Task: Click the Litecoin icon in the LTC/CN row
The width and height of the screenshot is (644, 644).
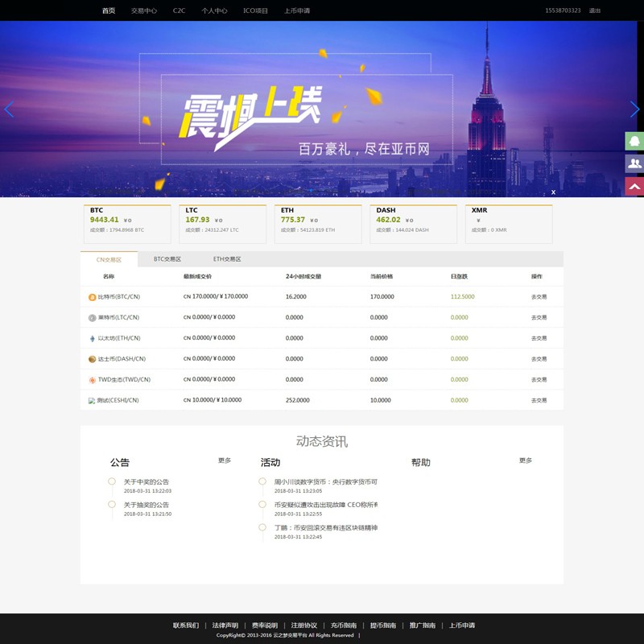Action: pyautogui.click(x=91, y=317)
